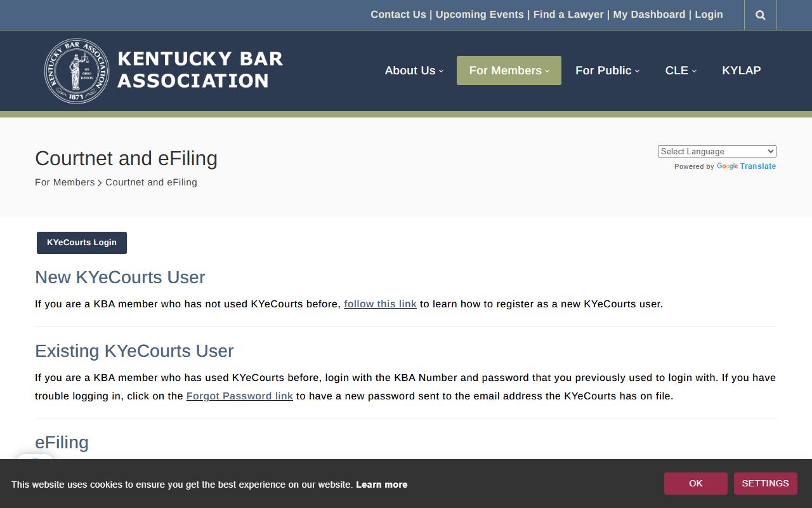
Task: Click the 'eFiling' heading
Action: click(62, 443)
